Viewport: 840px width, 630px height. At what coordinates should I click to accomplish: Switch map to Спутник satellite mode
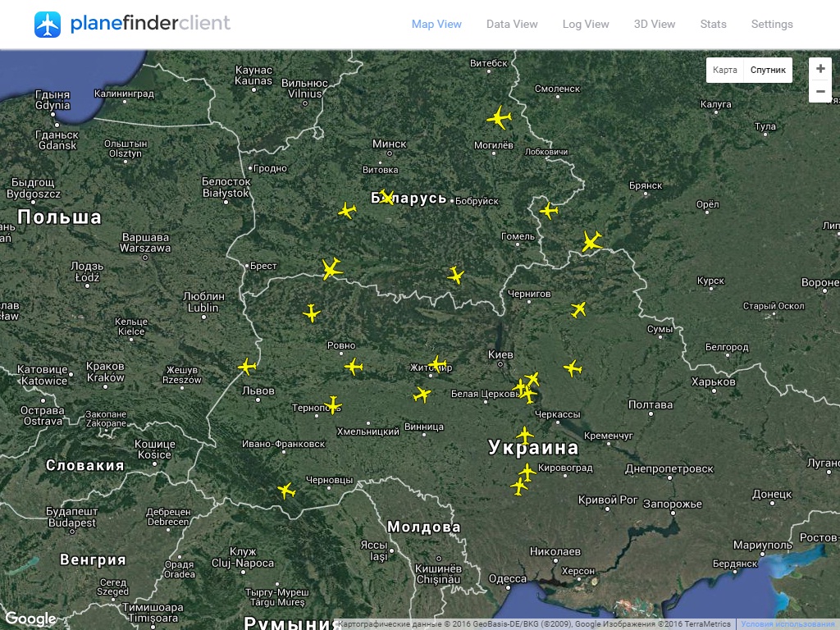pos(768,70)
